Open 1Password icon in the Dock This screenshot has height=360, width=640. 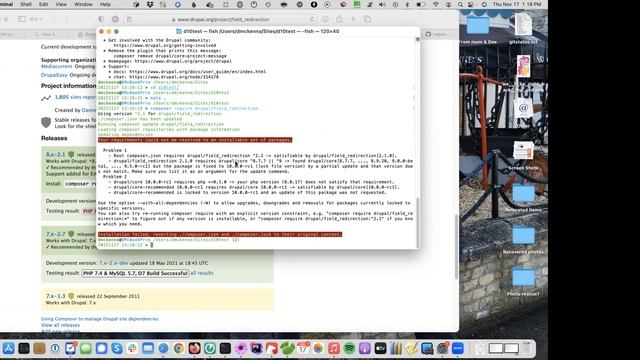coord(55,348)
